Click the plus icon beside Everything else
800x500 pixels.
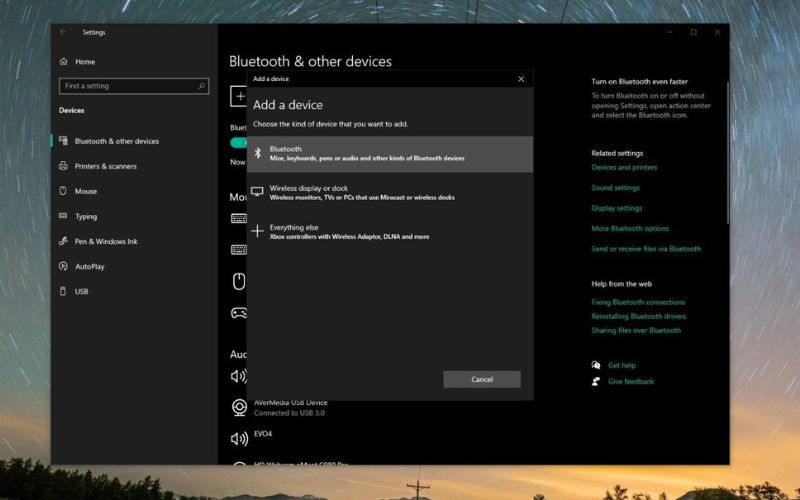pyautogui.click(x=257, y=231)
